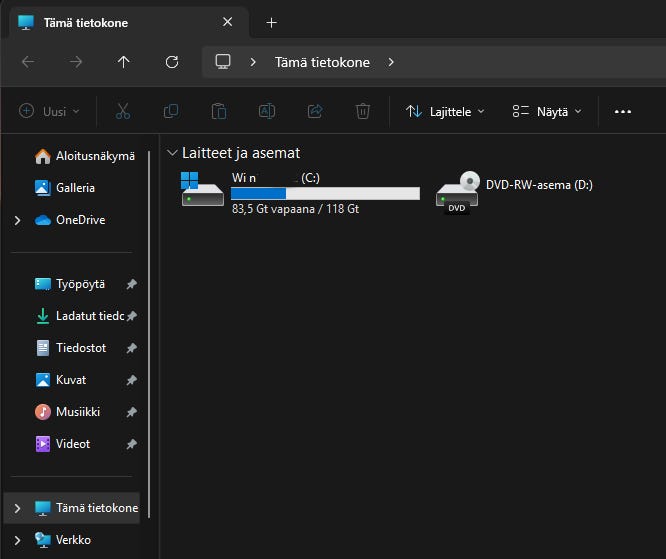Select Galleria in the sidebar
The width and height of the screenshot is (666, 559).
75,188
